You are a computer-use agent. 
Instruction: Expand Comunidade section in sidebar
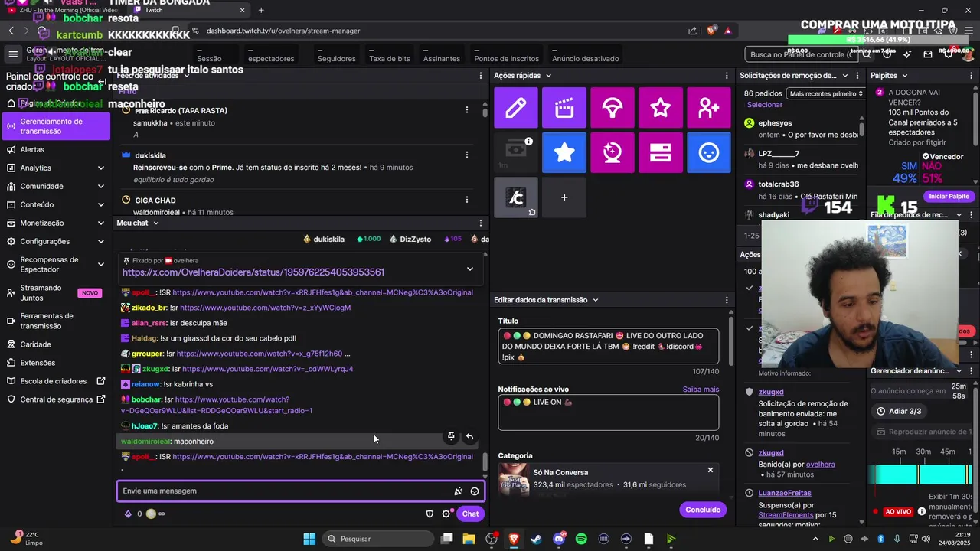[x=101, y=186]
